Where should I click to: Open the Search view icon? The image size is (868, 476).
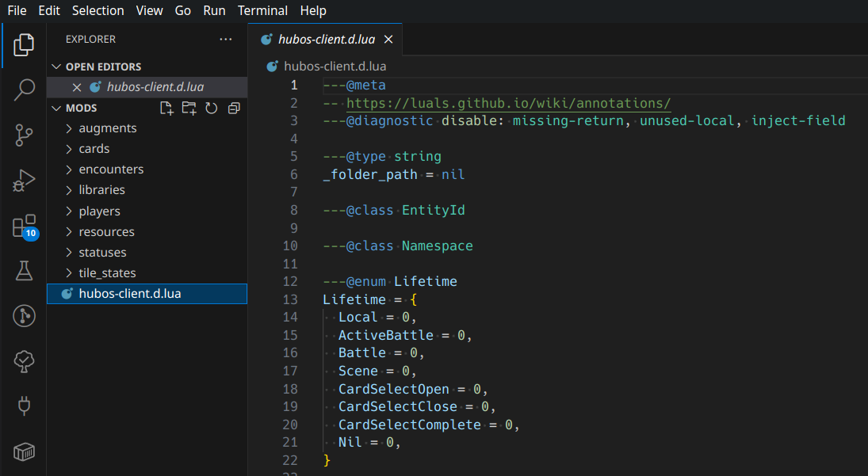click(23, 89)
